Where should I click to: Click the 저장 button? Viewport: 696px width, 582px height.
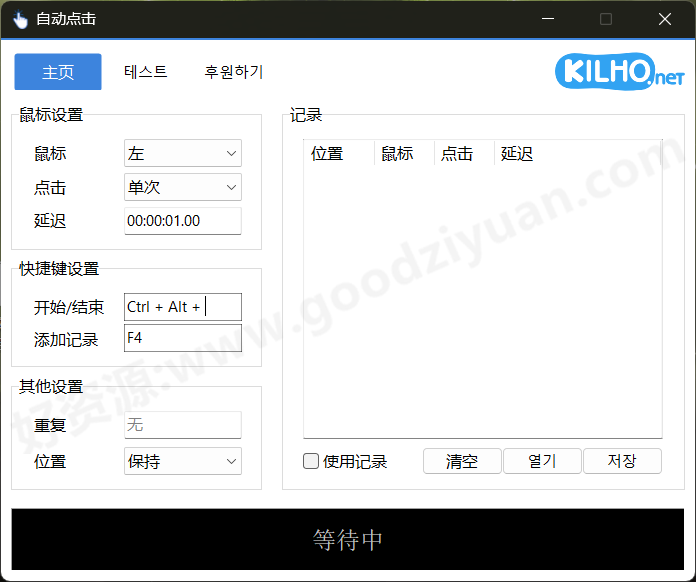coord(622,461)
